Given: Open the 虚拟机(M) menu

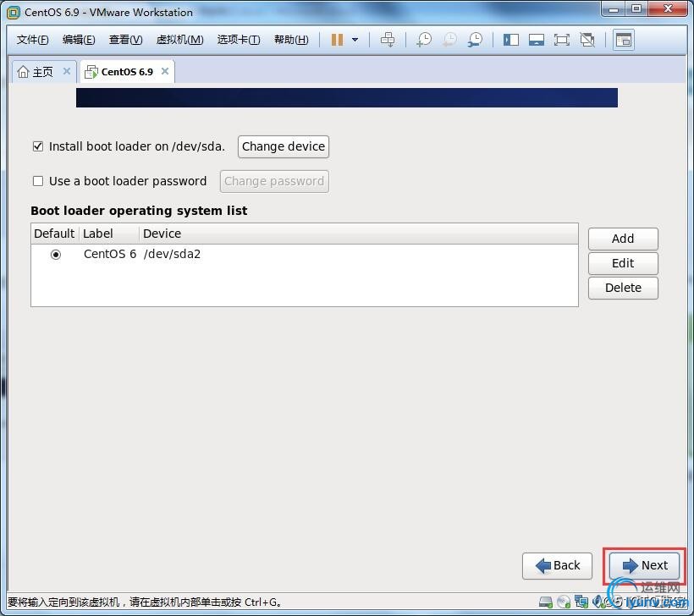Looking at the screenshot, I should click(179, 40).
